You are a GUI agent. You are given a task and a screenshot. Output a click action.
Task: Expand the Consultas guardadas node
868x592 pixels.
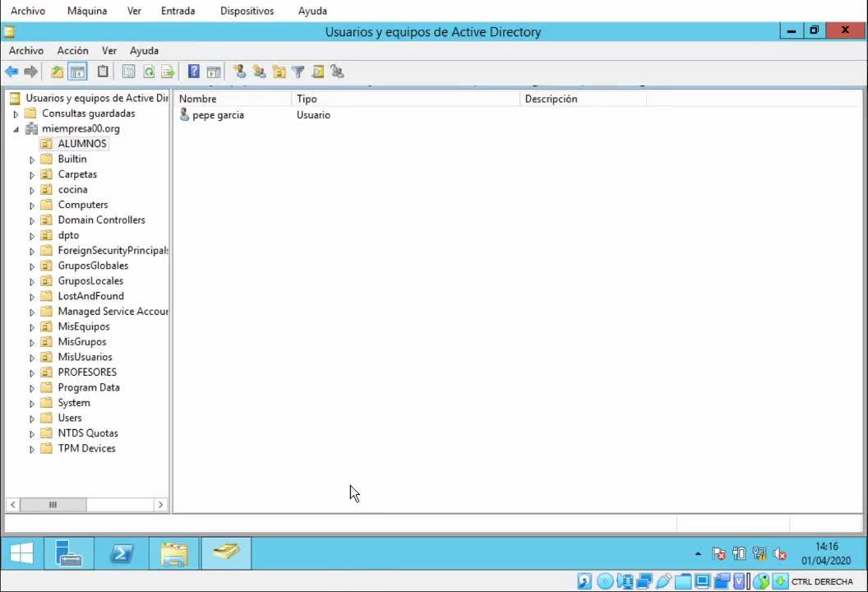coord(16,113)
